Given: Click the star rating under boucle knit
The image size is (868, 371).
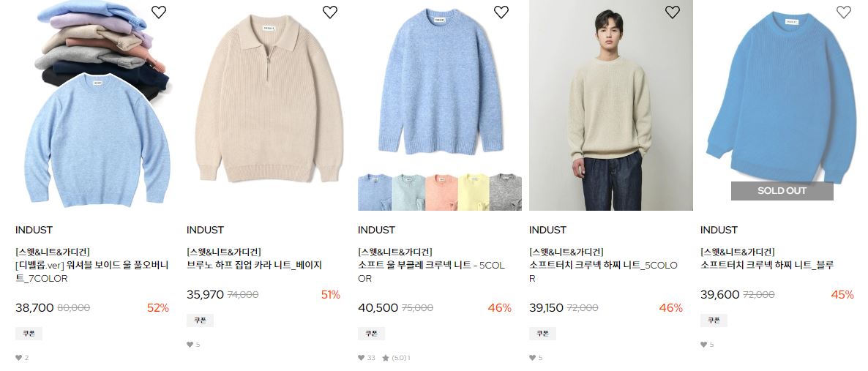Looking at the screenshot, I should coord(386,358).
